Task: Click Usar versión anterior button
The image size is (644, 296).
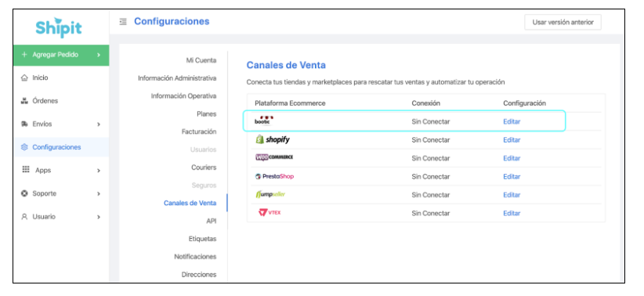Action: pyautogui.click(x=563, y=22)
